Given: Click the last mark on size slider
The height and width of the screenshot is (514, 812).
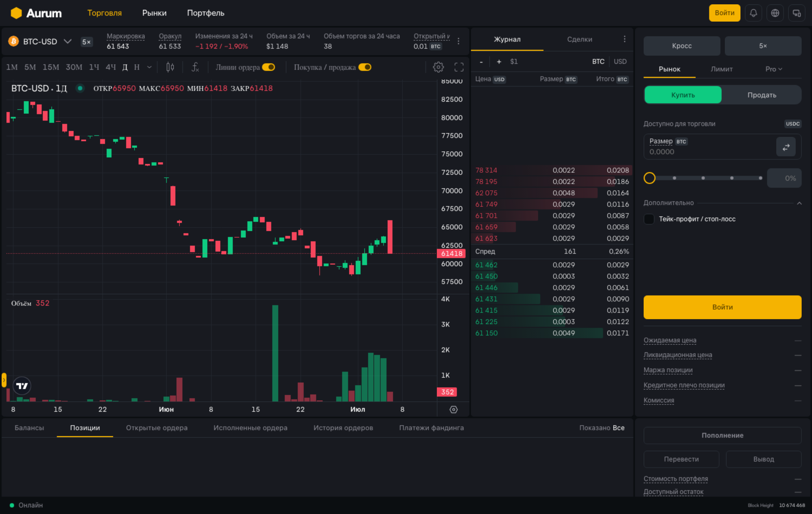Looking at the screenshot, I should 760,178.
